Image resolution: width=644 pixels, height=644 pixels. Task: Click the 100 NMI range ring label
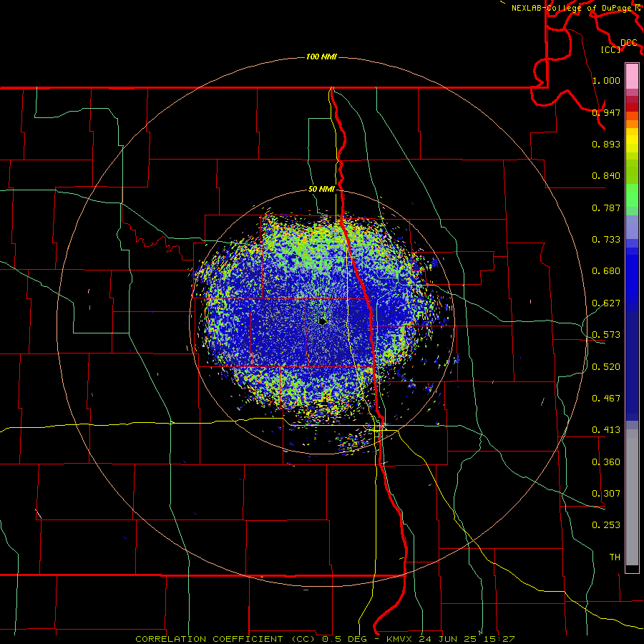(x=321, y=57)
